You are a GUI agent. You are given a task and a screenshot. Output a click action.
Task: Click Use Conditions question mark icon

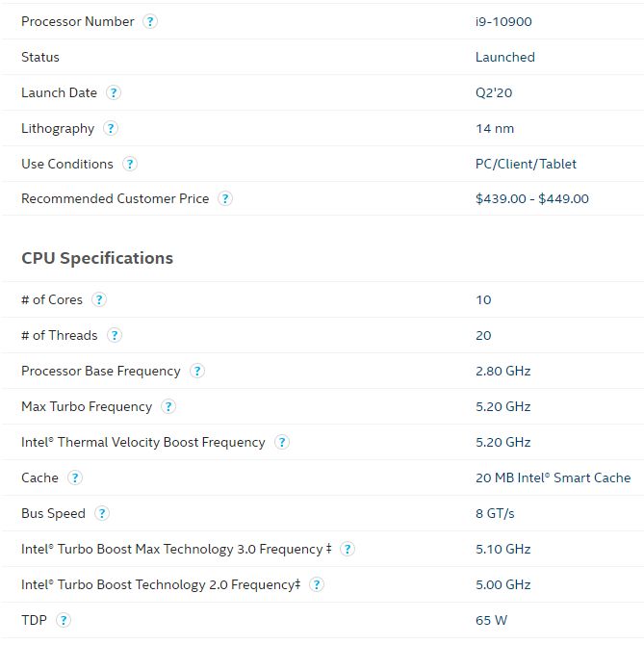tap(130, 164)
